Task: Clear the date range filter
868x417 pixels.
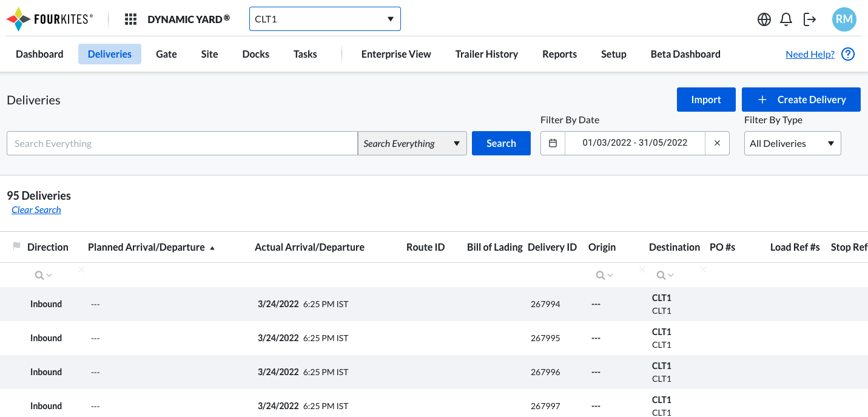Action: 717,143
